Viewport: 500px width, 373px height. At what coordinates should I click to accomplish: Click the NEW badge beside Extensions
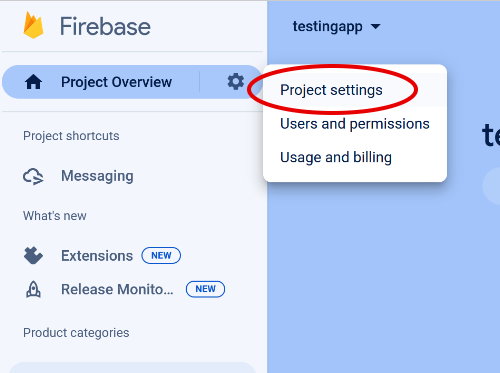[x=161, y=256]
